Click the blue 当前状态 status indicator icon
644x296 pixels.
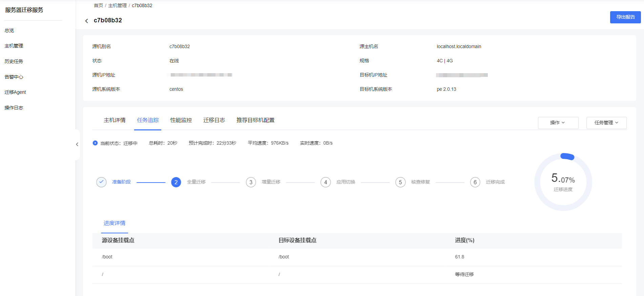click(x=95, y=143)
